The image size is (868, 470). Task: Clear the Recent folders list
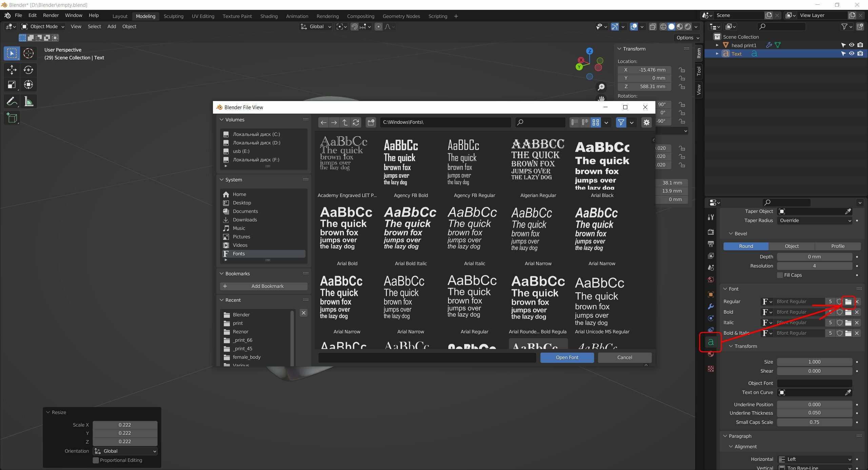(303, 313)
